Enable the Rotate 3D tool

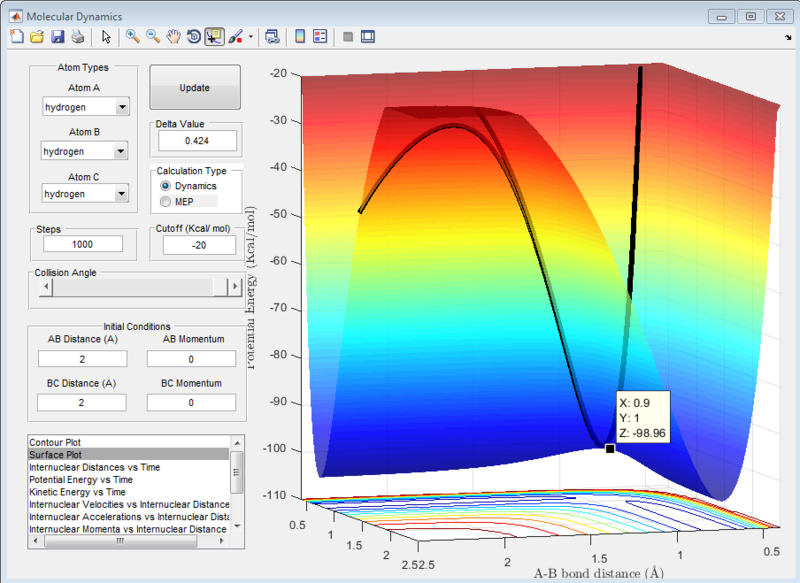coord(193,37)
